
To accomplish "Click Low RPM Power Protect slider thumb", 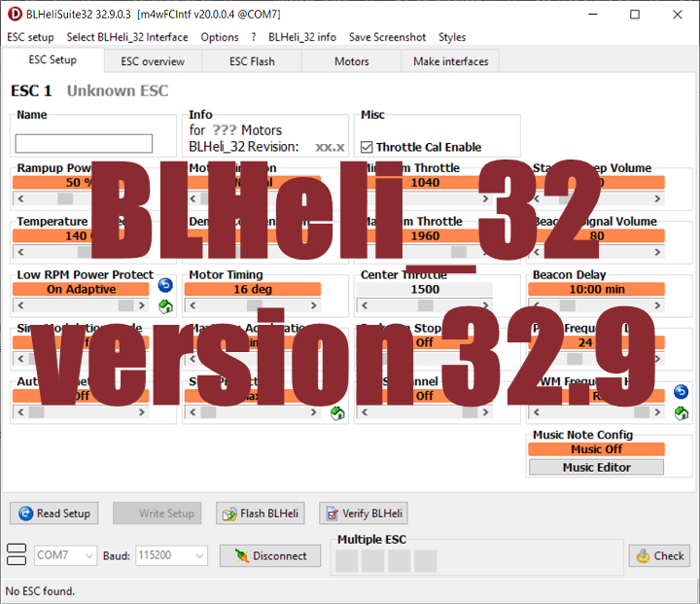I will 125,305.
